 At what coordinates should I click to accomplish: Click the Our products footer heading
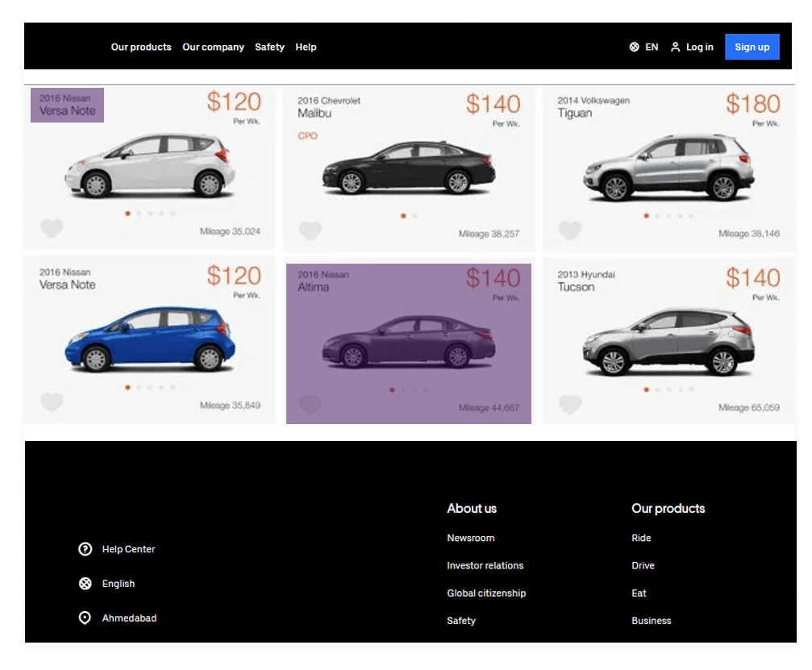coord(668,509)
